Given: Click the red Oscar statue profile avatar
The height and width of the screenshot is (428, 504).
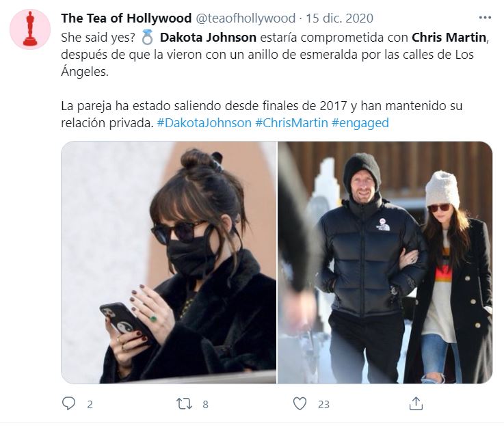Looking at the screenshot, I should (30, 29).
